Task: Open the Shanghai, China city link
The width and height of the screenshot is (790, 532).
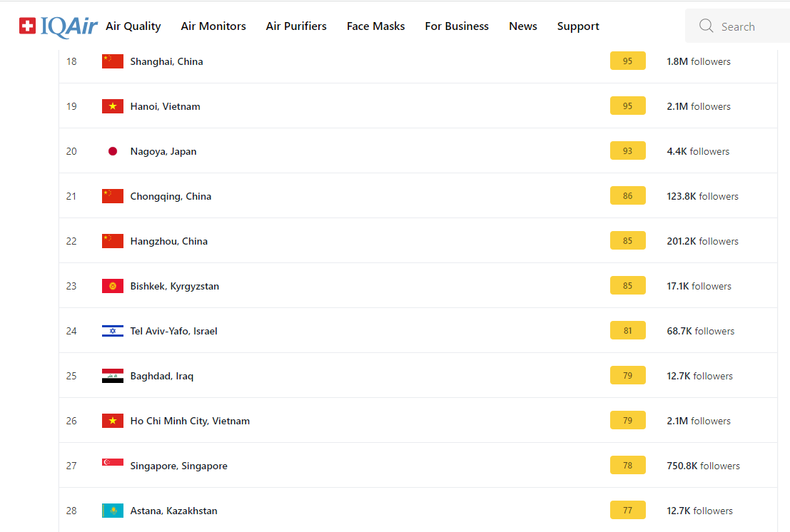Action: click(x=166, y=61)
